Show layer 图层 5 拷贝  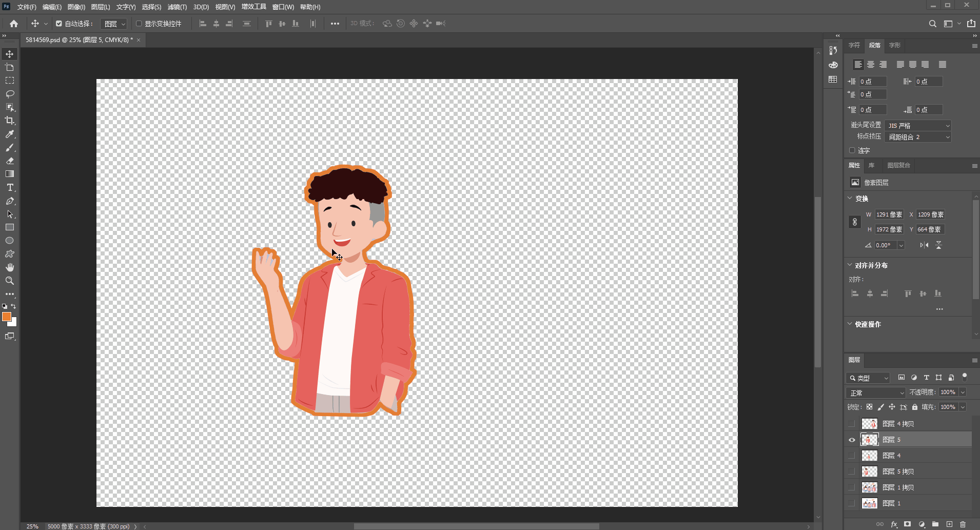[852, 472]
